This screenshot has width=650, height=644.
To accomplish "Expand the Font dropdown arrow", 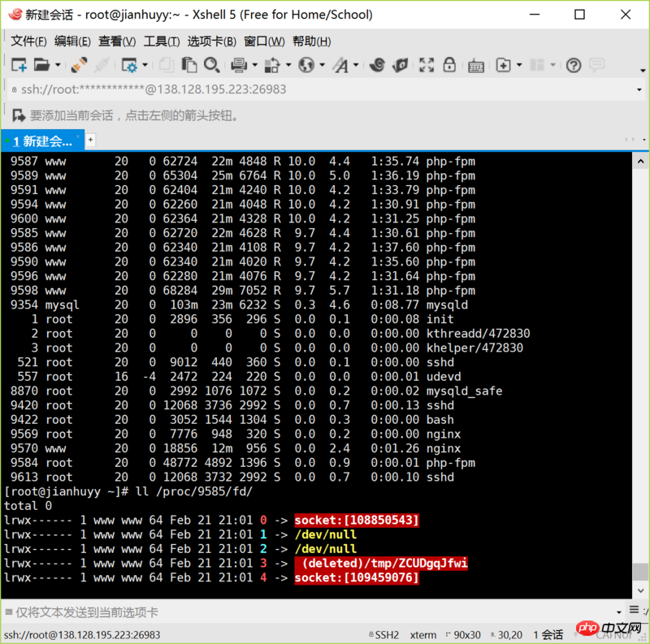I will pos(356,65).
